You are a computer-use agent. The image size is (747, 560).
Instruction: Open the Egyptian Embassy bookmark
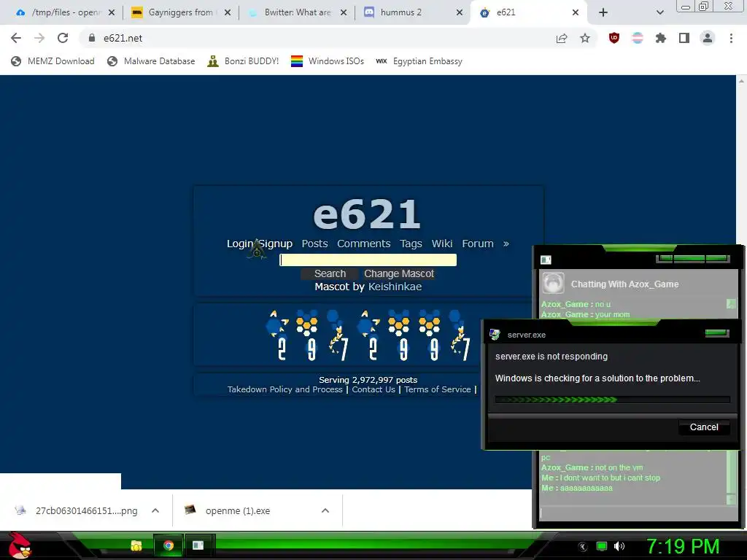[x=419, y=61]
